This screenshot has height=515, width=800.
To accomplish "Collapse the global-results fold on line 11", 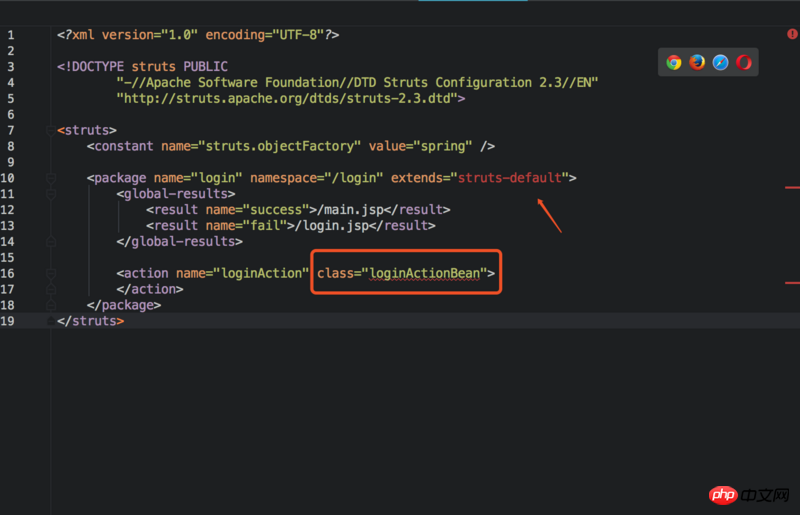I will (51, 194).
